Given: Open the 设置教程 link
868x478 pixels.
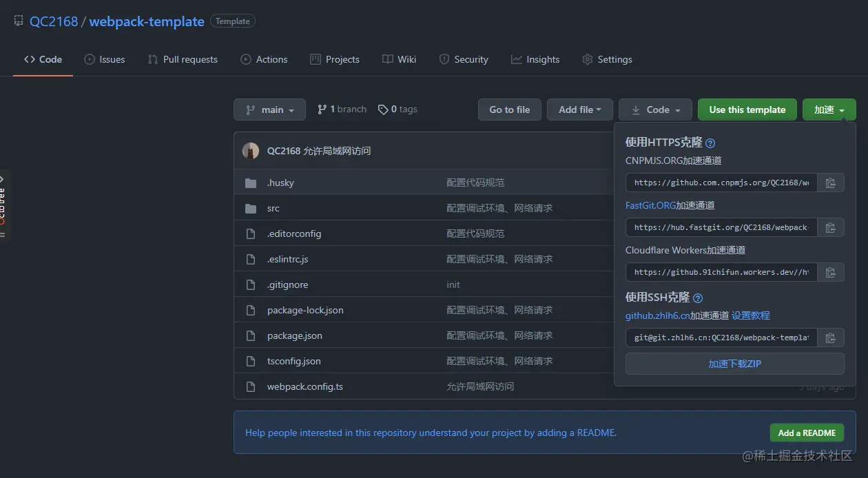Looking at the screenshot, I should coord(751,315).
